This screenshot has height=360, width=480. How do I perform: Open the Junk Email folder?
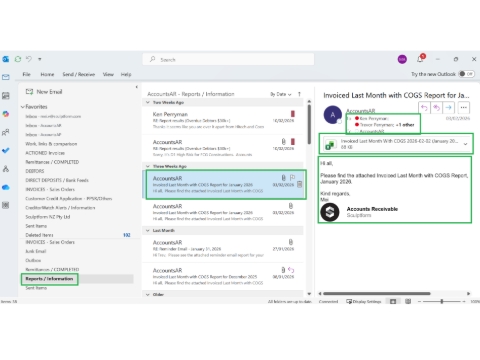[x=36, y=251]
